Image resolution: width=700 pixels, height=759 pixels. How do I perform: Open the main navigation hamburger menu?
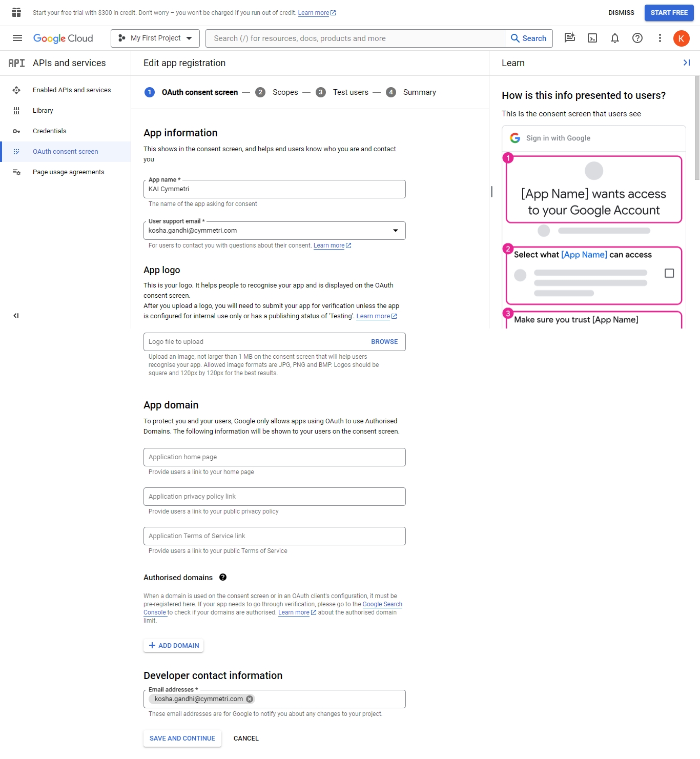pyautogui.click(x=17, y=38)
